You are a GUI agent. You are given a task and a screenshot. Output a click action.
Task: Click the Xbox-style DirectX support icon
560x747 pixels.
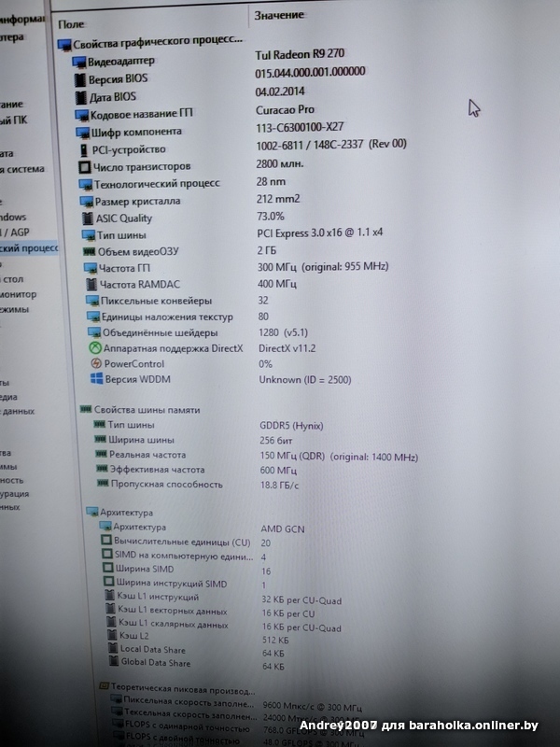point(95,348)
